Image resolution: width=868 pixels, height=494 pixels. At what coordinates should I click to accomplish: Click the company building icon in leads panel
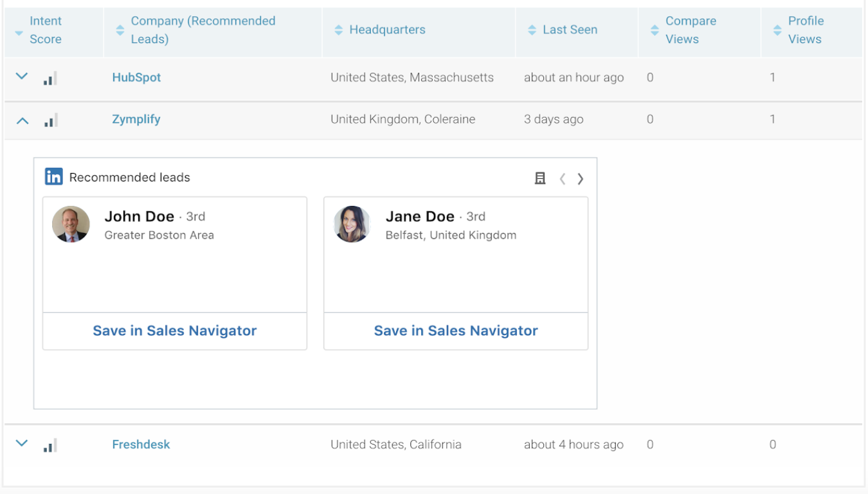coord(540,178)
